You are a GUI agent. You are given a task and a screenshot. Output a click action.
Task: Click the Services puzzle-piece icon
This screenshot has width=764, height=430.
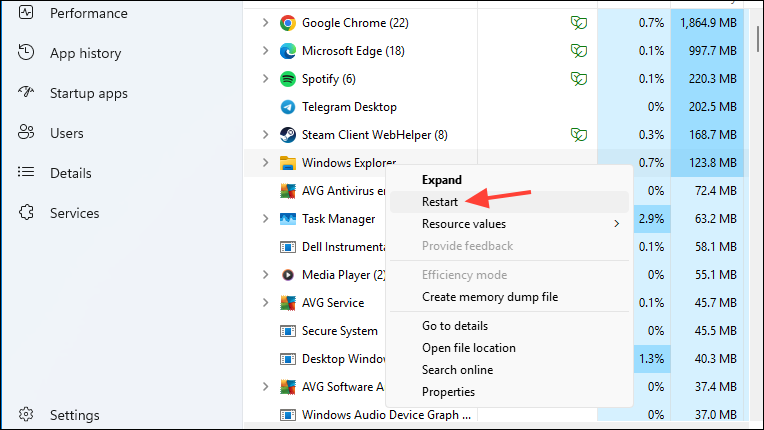pos(26,212)
